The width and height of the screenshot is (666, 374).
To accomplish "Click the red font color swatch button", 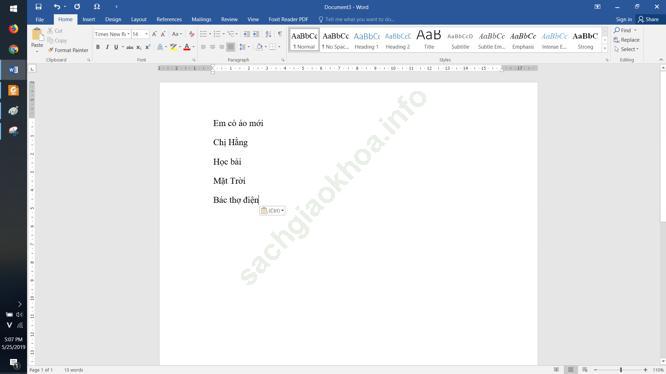I will [186, 47].
